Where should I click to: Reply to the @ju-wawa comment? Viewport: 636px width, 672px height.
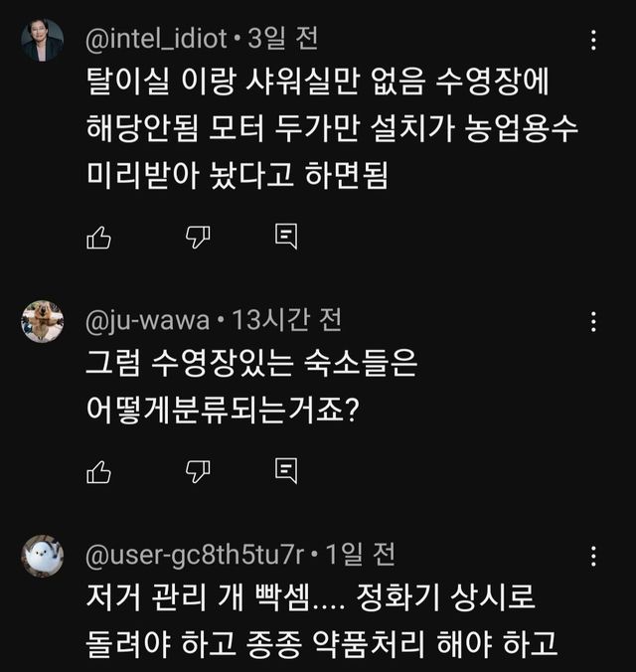pyautogui.click(x=286, y=470)
